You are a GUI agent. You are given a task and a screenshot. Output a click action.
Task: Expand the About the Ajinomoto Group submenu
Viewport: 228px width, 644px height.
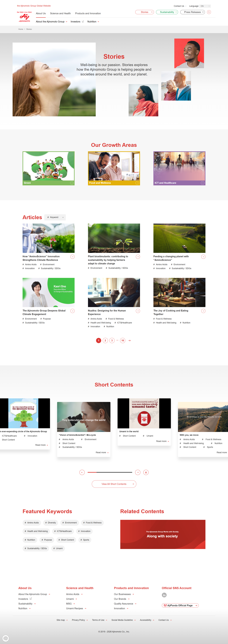tap(51, 22)
